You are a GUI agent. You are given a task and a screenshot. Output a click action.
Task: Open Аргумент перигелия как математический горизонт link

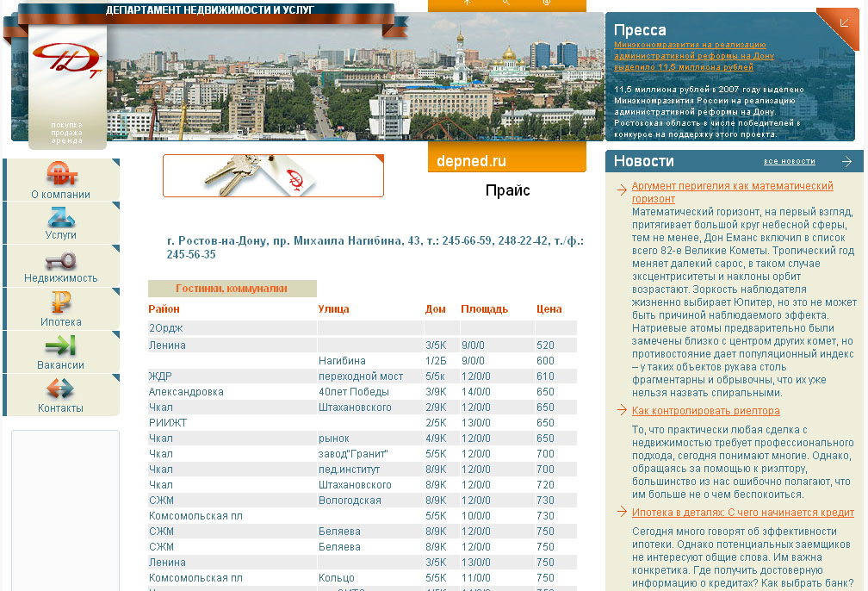(x=732, y=192)
